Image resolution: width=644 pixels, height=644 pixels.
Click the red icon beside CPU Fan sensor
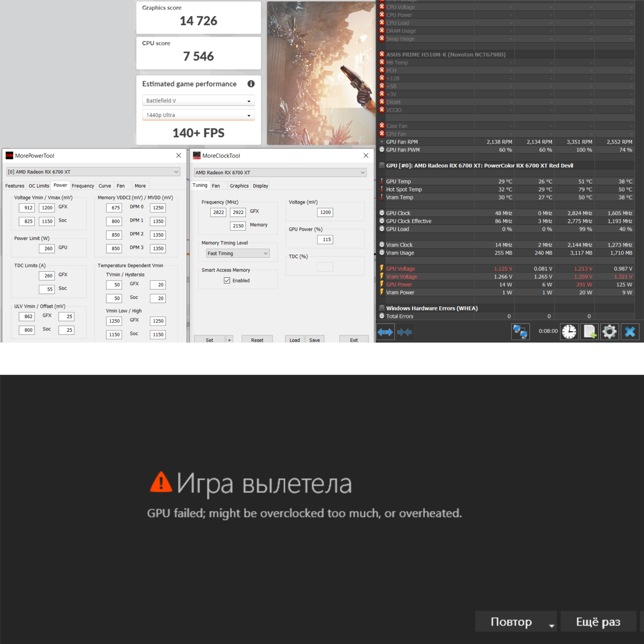tap(382, 134)
